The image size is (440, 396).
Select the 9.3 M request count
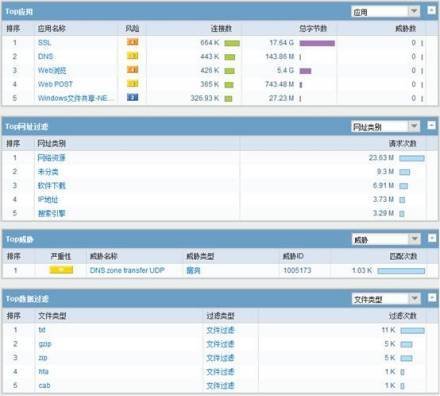click(385, 171)
